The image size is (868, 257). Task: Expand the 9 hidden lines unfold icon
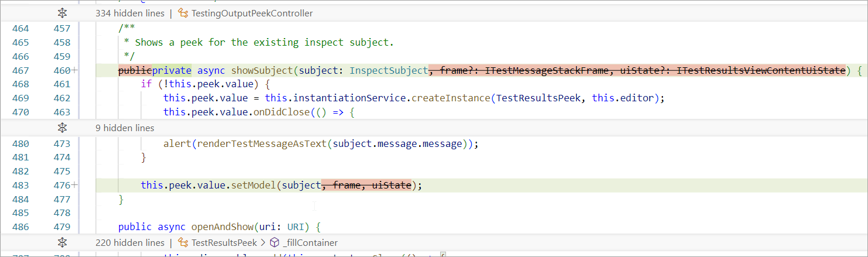click(63, 128)
